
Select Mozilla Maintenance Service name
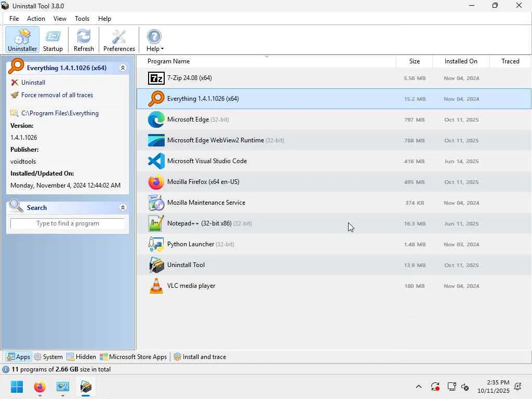pyautogui.click(x=206, y=203)
